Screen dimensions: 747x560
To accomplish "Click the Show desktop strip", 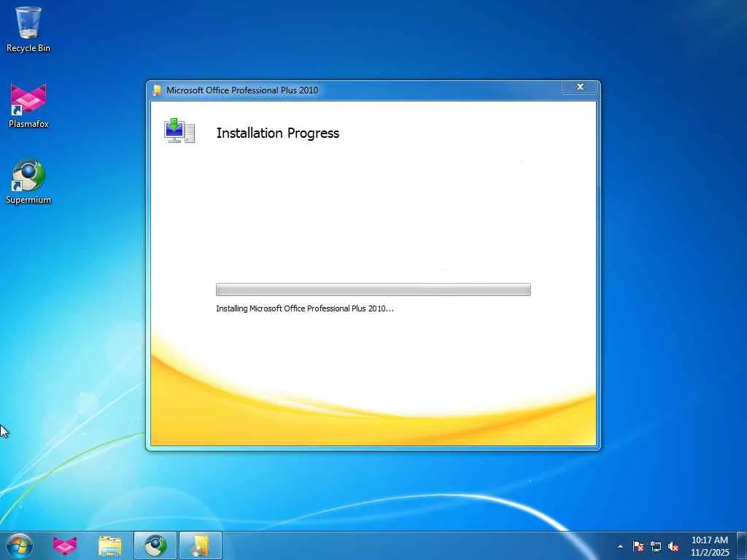I will [742, 545].
